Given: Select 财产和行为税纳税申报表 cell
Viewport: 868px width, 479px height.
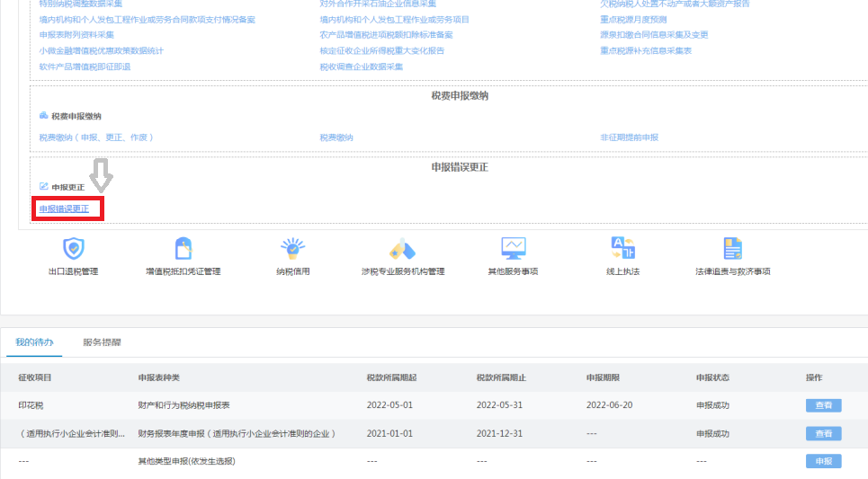Looking at the screenshot, I should tap(183, 405).
